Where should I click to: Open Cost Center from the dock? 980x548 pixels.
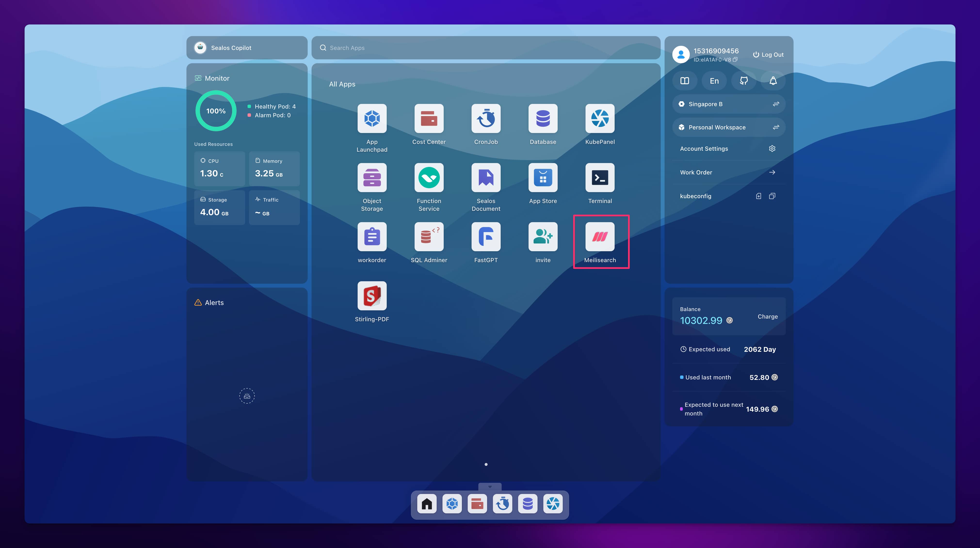pos(477,503)
